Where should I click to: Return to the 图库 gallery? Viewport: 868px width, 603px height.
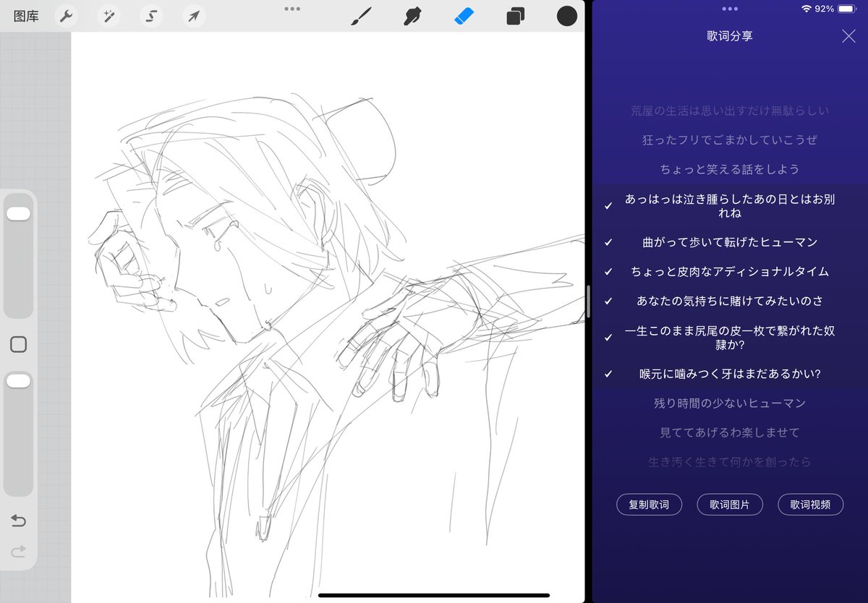25,15
